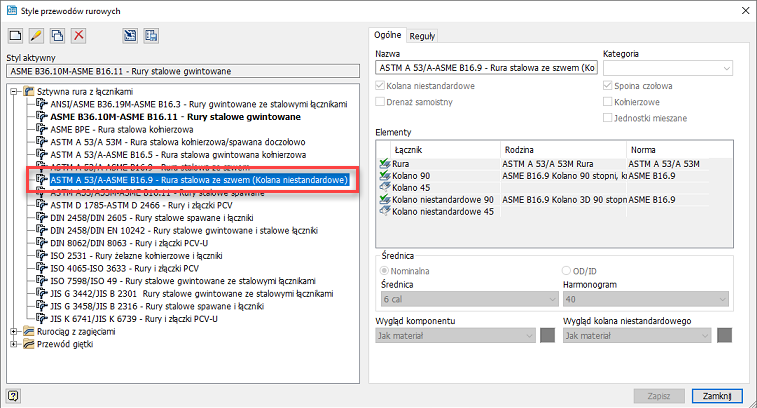Click pipe icon beside ASTM A 53/A 53M style
The width and height of the screenshot is (757, 408).
pyautogui.click(x=42, y=141)
